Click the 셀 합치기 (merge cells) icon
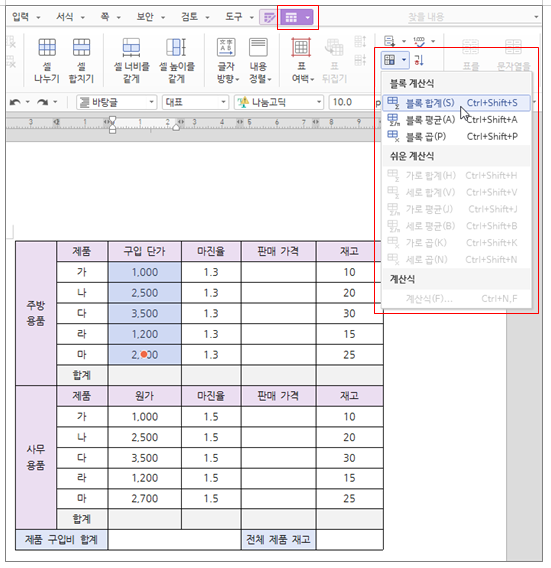Screen dimensions: 551x568 point(81,47)
